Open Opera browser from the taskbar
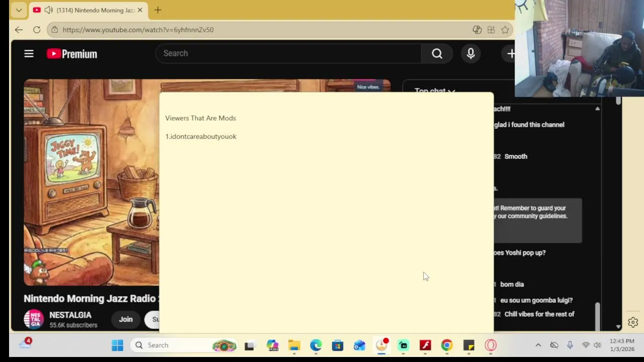Screen dimensions: 644x362 point(491,345)
